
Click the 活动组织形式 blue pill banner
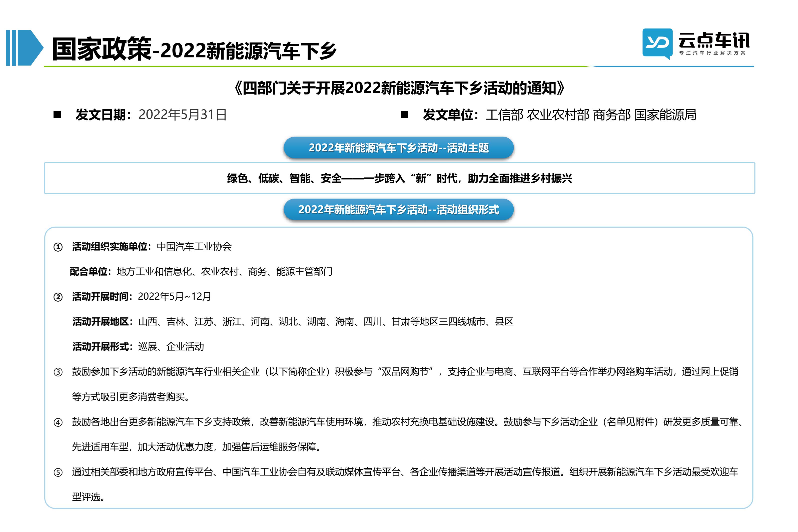(x=398, y=209)
